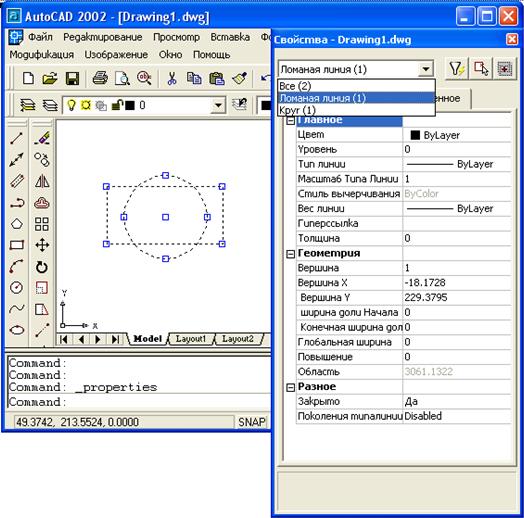Choose 'Круг (1)' in object list
The height and width of the screenshot is (518, 524).
[x=356, y=110]
